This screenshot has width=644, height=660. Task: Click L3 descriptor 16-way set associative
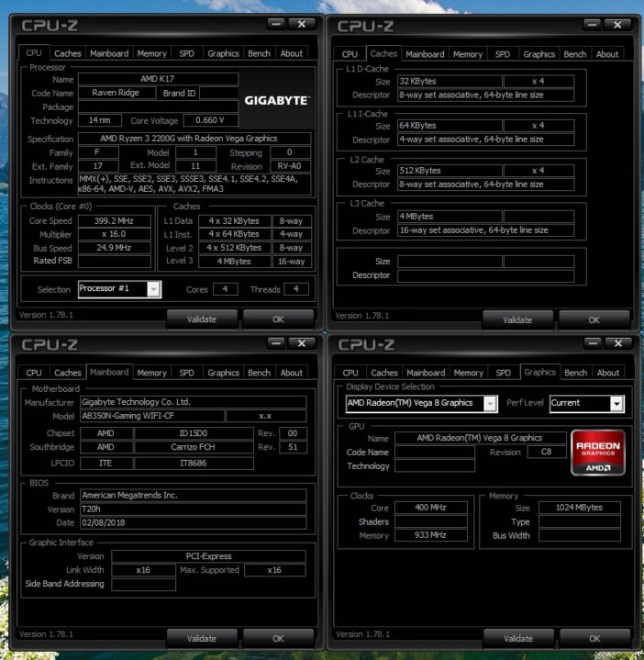point(486,230)
